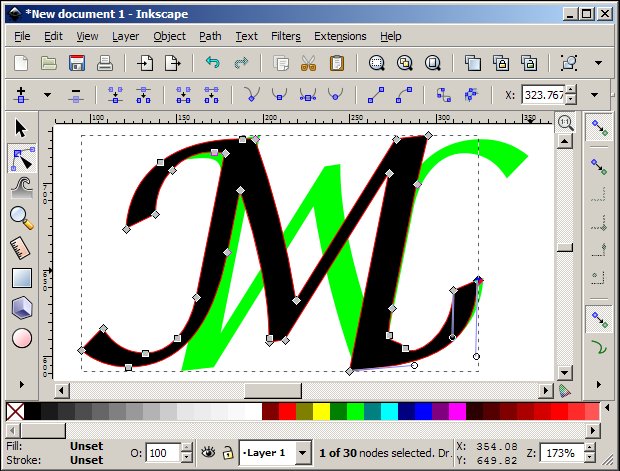Make selected nodes auto-smooth icon
The width and height of the screenshot is (620, 471).
pos(335,95)
